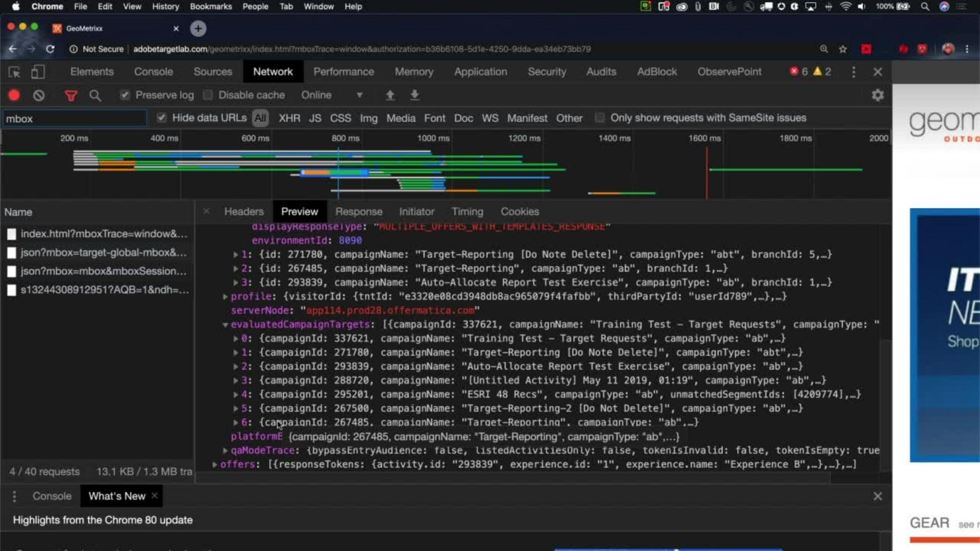The width and height of the screenshot is (980, 551).
Task: Uncheck Preserve log
Action: 125,95
